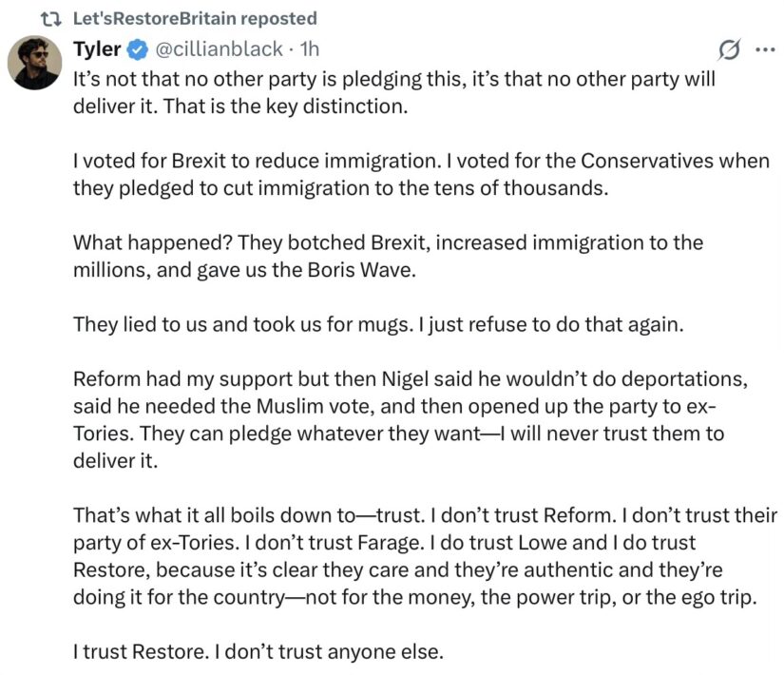This screenshot has width=784, height=675.
Task: Open Tyler's profile picture avatar
Action: tap(34, 63)
